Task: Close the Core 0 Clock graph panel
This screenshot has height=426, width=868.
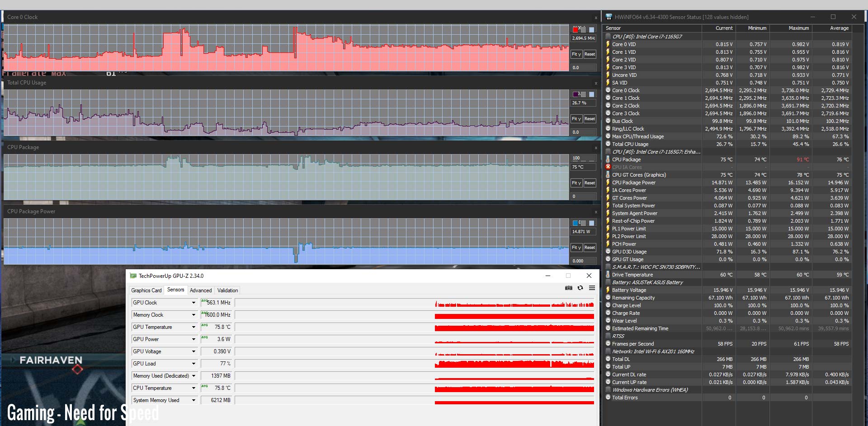Action: click(x=596, y=18)
